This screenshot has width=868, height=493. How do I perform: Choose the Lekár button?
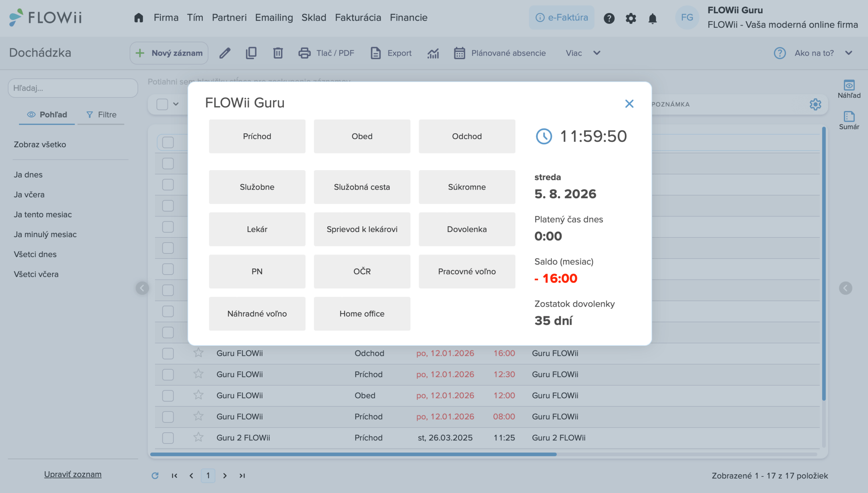(257, 229)
